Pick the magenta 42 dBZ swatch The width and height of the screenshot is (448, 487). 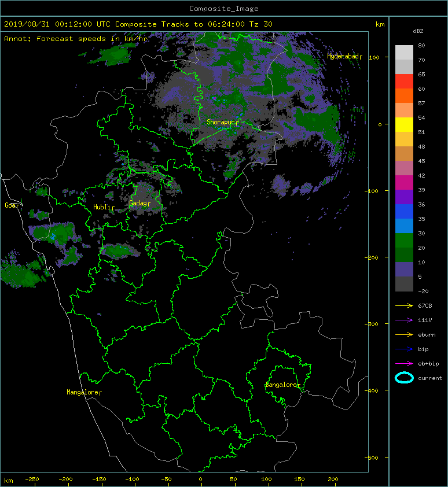(x=404, y=182)
